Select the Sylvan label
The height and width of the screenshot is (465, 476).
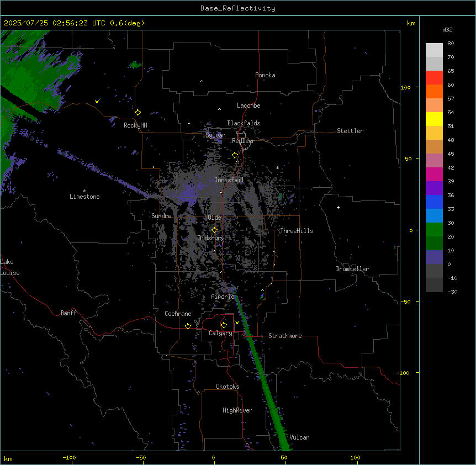215,135
